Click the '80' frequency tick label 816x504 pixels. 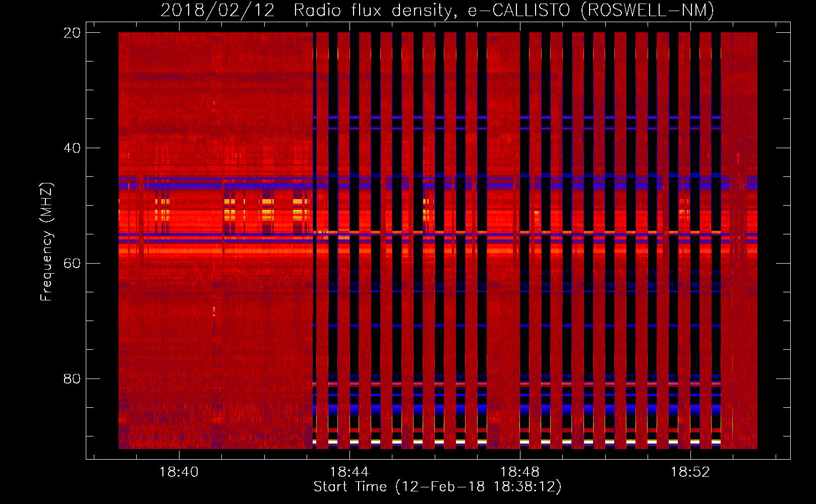tap(72, 379)
